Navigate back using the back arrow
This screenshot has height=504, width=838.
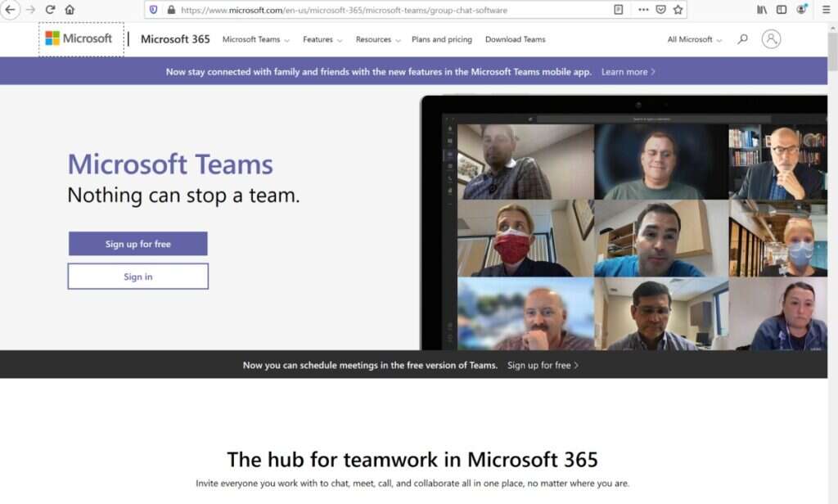tap(10, 11)
